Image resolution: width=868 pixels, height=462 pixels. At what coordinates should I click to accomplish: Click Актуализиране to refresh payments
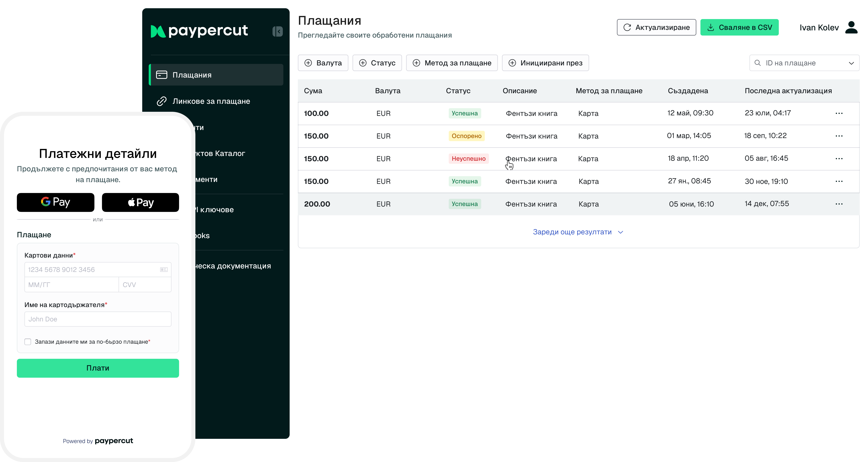(656, 27)
